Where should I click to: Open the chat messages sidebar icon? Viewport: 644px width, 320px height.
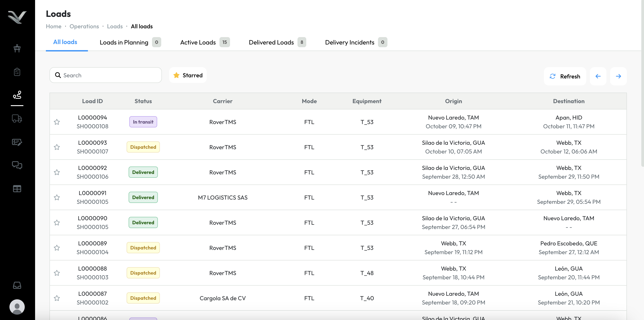point(17,165)
